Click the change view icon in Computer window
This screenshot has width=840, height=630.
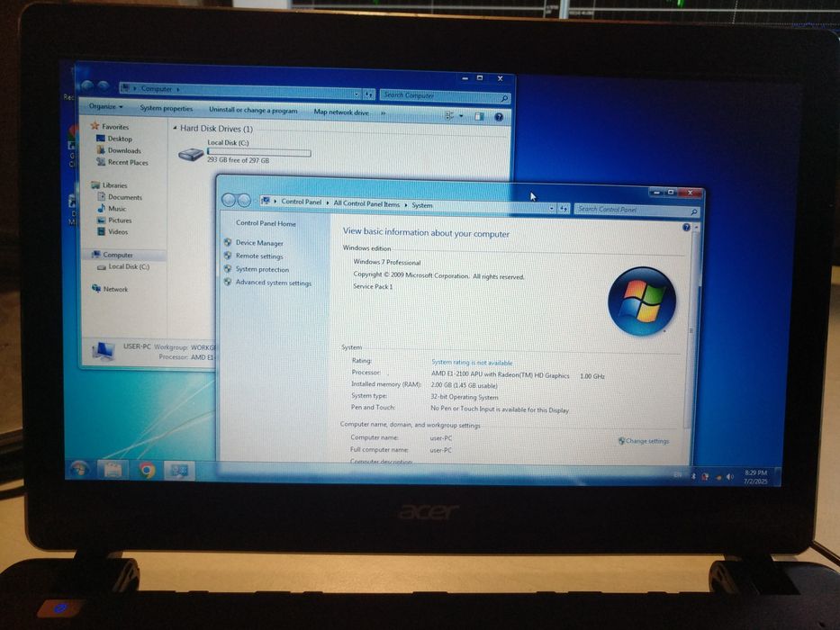[x=449, y=116]
